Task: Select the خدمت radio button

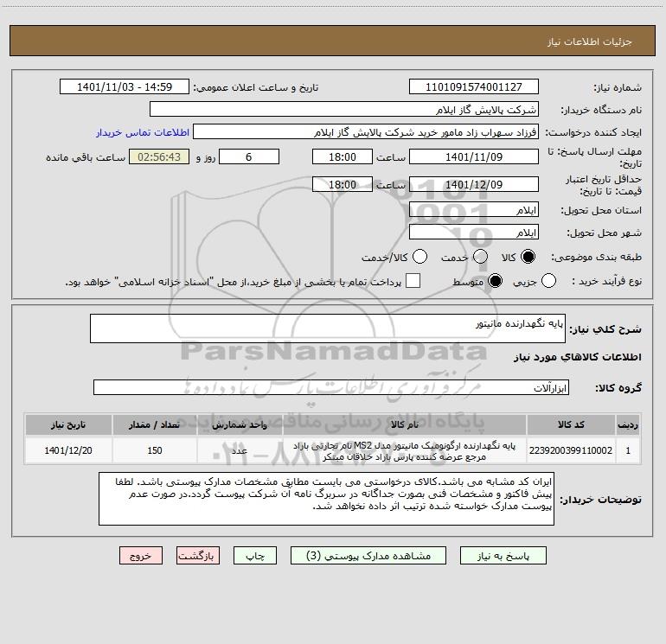Action: pyautogui.click(x=480, y=257)
